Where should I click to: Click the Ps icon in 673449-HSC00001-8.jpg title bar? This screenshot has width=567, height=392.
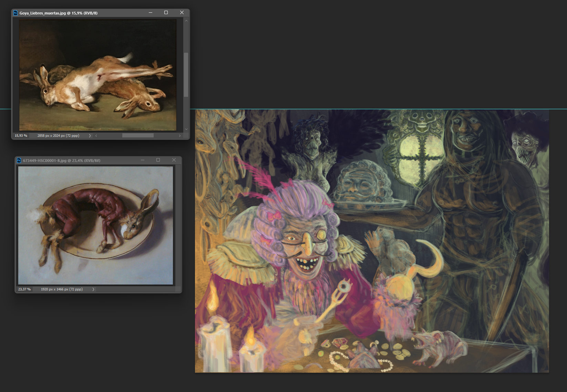point(19,160)
